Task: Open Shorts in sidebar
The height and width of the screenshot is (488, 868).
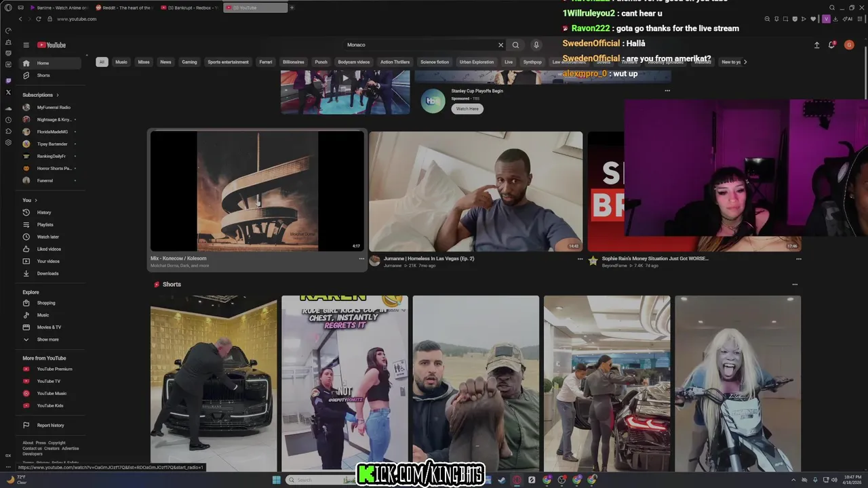Action: coord(51,75)
